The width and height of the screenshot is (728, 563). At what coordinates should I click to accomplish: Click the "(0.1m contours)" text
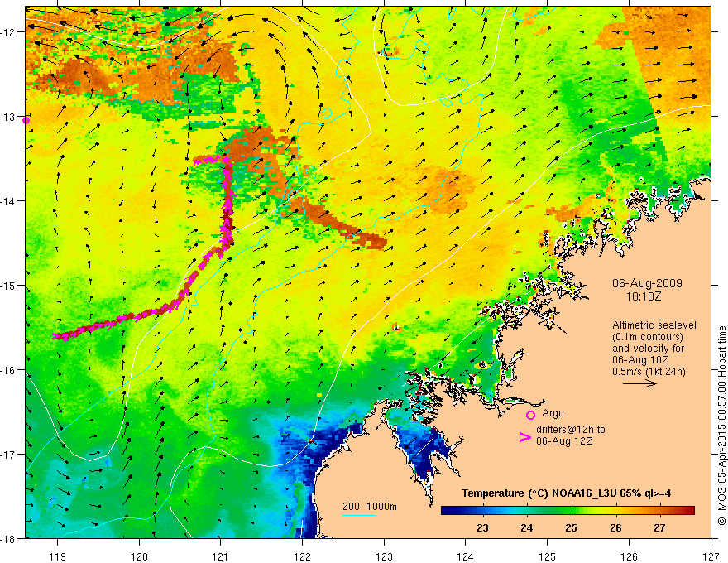[x=648, y=337]
